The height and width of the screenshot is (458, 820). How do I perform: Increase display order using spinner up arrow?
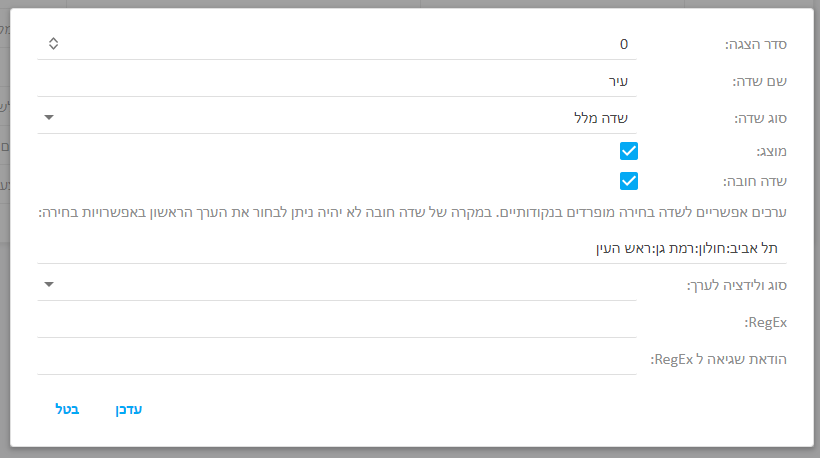pos(53,39)
